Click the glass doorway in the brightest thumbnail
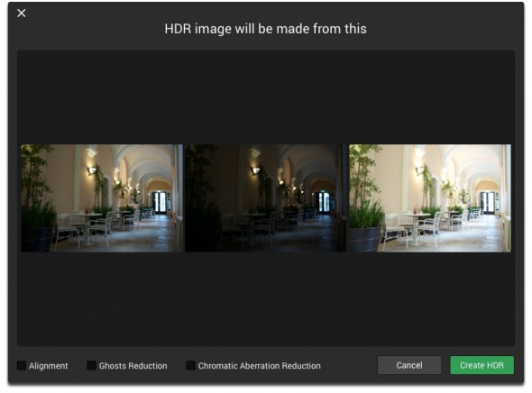The height and width of the screenshot is (393, 532). pos(488,203)
